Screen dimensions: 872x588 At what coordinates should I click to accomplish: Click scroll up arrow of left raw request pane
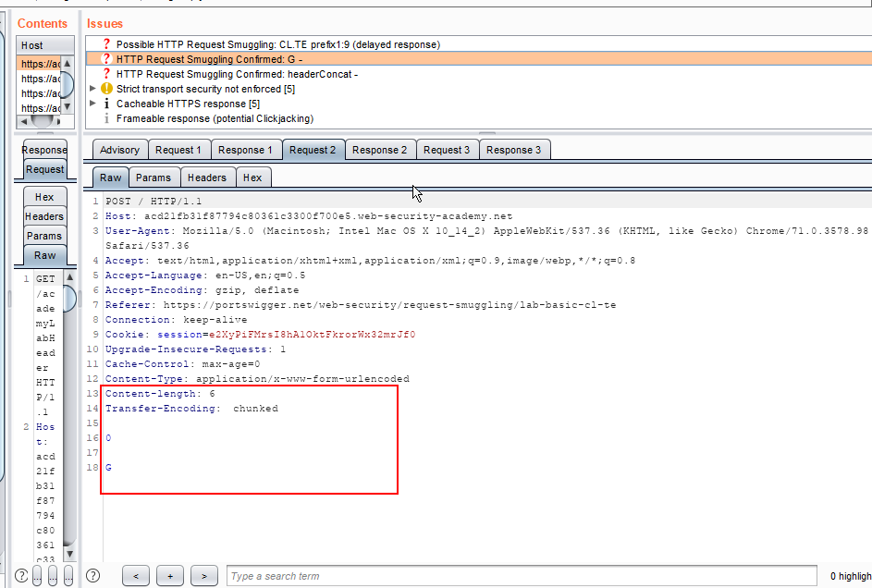69,276
